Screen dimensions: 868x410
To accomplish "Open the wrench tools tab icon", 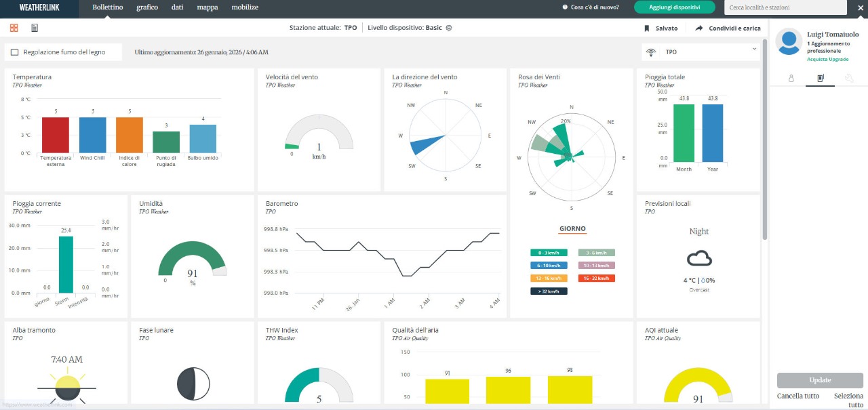I will click(x=848, y=78).
